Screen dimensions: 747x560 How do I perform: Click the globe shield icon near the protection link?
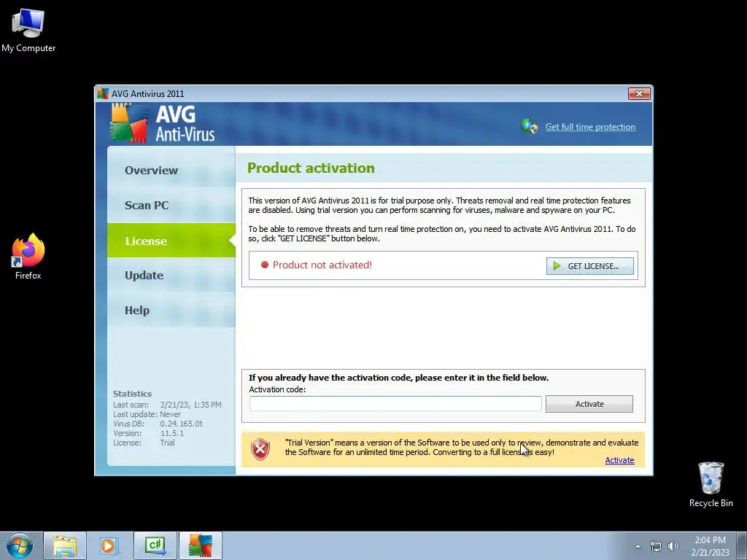pos(530,126)
